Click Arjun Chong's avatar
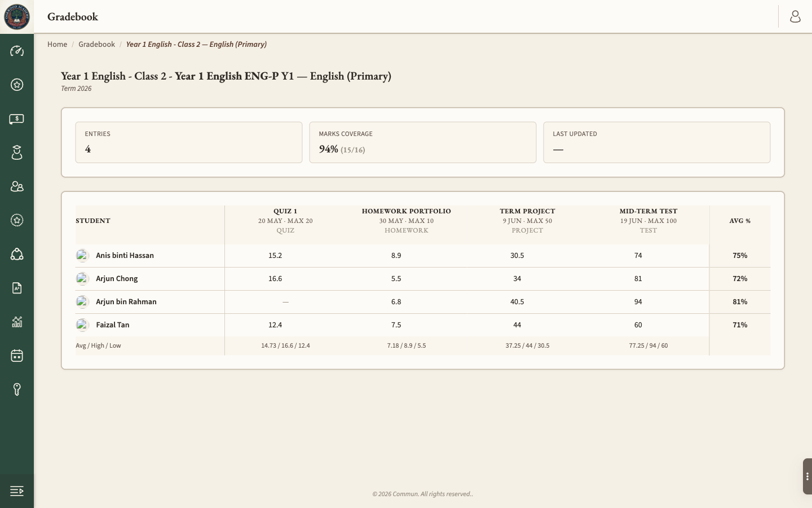812x508 pixels. point(82,279)
